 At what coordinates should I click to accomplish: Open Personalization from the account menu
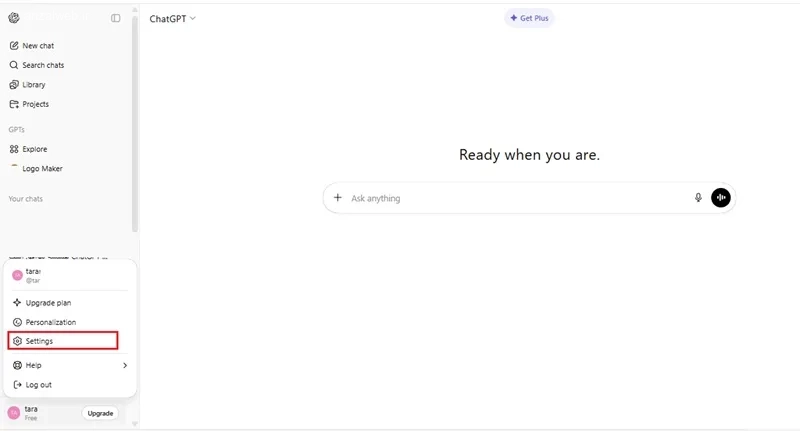(x=69, y=322)
